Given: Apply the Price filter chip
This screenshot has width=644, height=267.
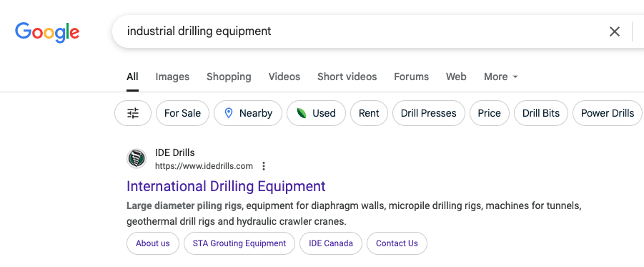Looking at the screenshot, I should pos(489,113).
